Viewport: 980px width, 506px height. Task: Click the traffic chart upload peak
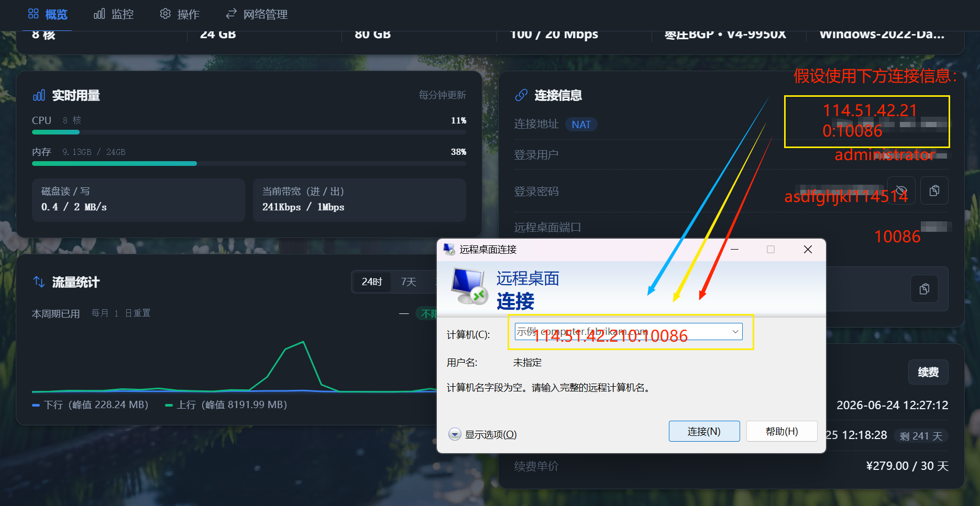coord(303,342)
